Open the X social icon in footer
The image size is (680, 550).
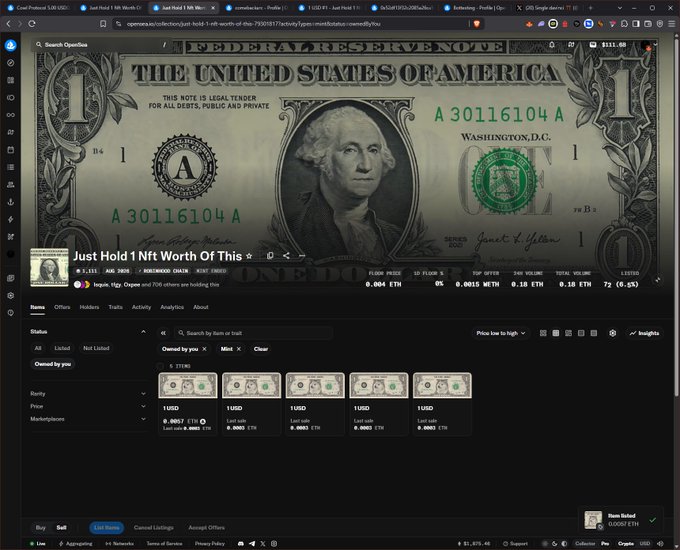click(263, 543)
